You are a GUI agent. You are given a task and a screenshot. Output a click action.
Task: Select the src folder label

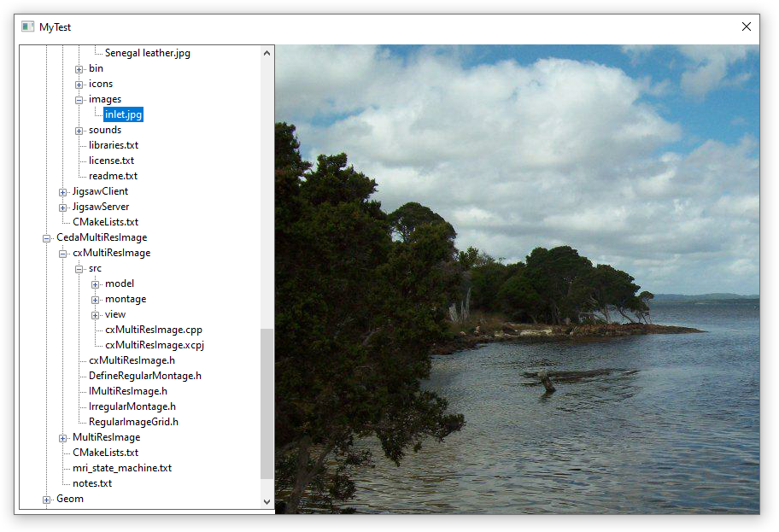pos(95,268)
